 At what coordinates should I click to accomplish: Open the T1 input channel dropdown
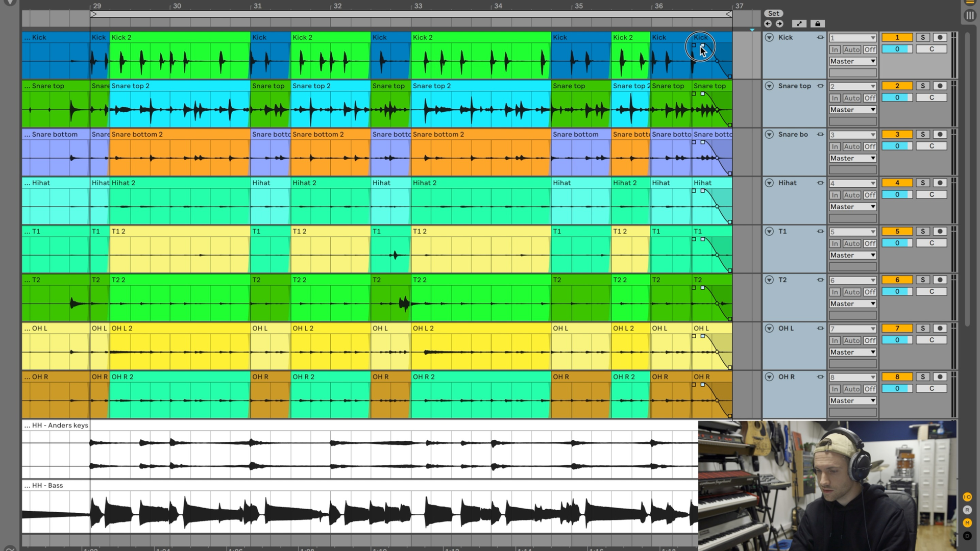(852, 232)
